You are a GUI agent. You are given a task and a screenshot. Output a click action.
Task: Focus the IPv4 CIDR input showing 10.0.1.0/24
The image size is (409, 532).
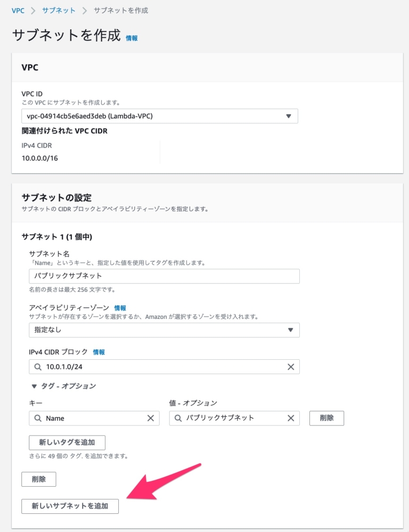coord(160,367)
